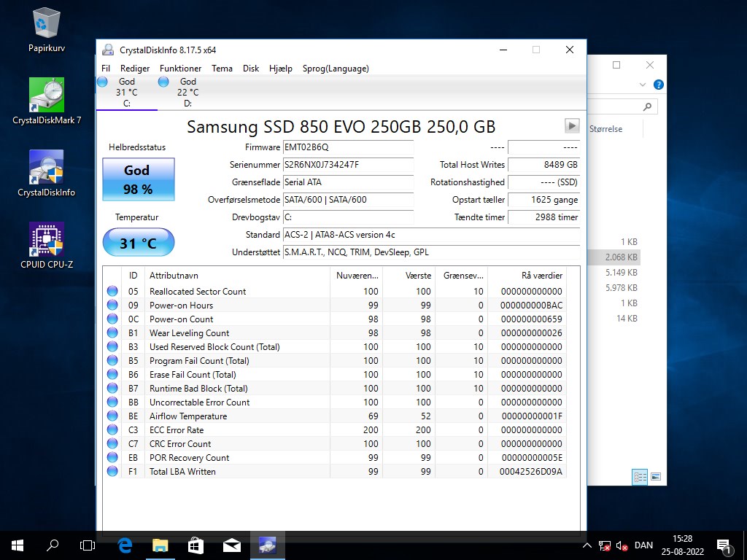Click the Attributnavn column header
Screen dimensions: 747x560
pyautogui.click(x=237, y=275)
